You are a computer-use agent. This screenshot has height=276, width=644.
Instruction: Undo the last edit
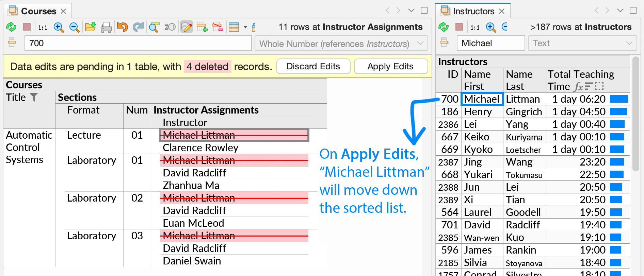[x=122, y=27]
